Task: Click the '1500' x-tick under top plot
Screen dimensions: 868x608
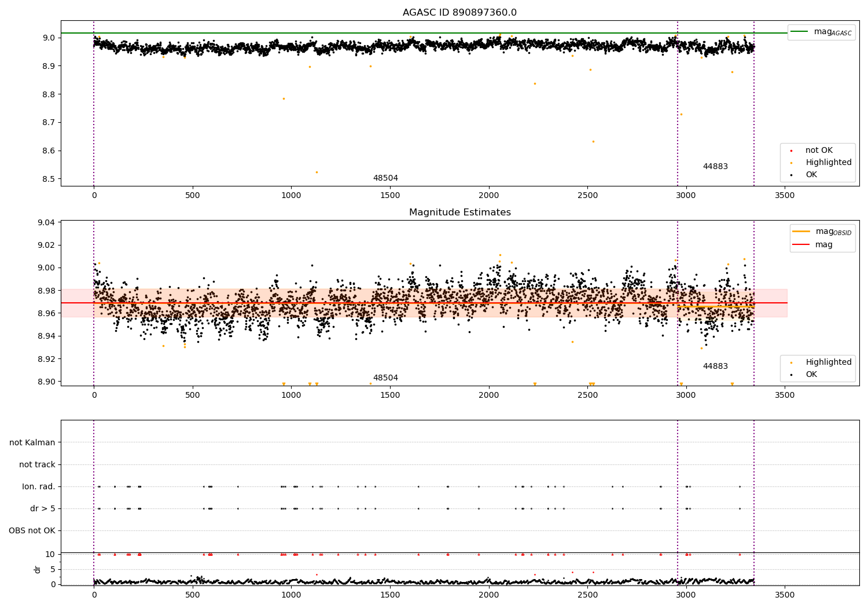Action: (x=390, y=196)
